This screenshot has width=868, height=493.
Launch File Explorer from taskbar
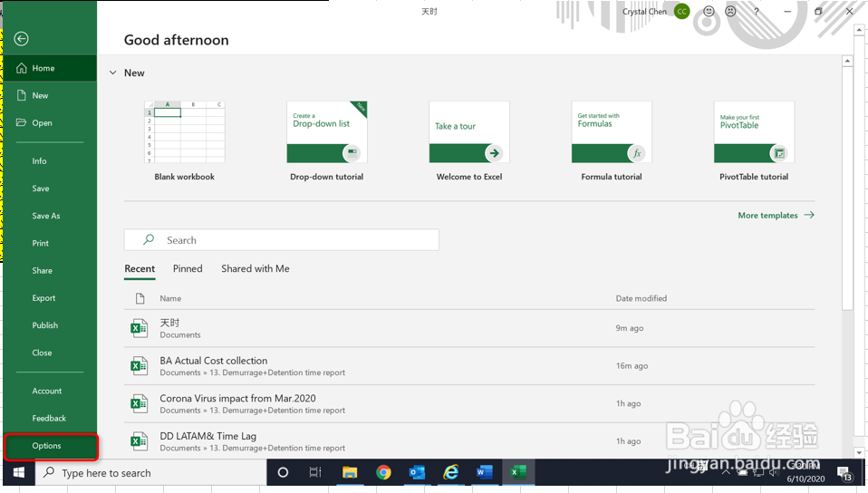coord(350,472)
